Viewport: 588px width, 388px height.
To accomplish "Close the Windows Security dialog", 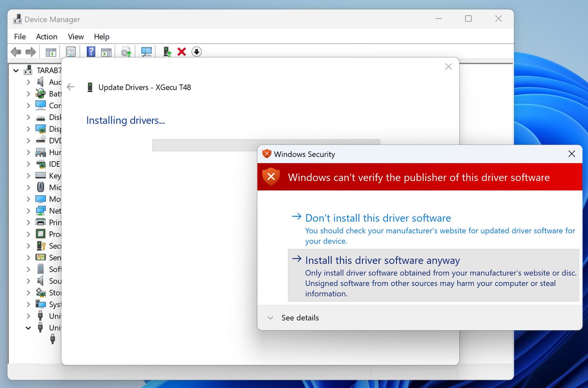I will [571, 154].
